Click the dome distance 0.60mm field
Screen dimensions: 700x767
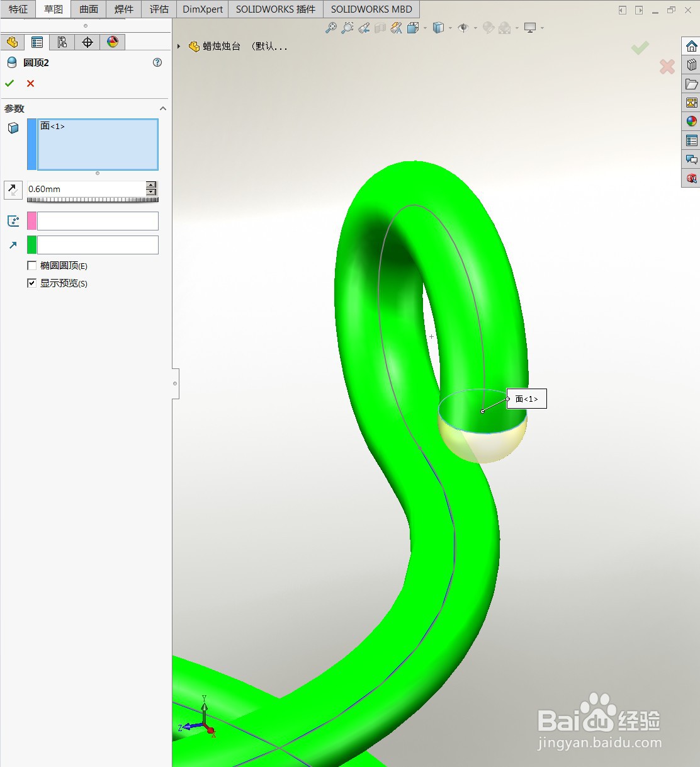[86, 189]
